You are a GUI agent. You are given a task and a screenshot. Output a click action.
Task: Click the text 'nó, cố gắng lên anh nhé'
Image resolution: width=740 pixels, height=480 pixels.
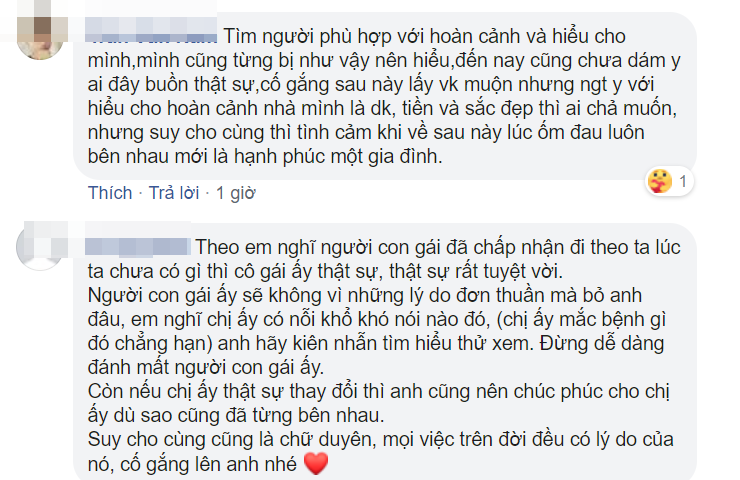click(192, 464)
